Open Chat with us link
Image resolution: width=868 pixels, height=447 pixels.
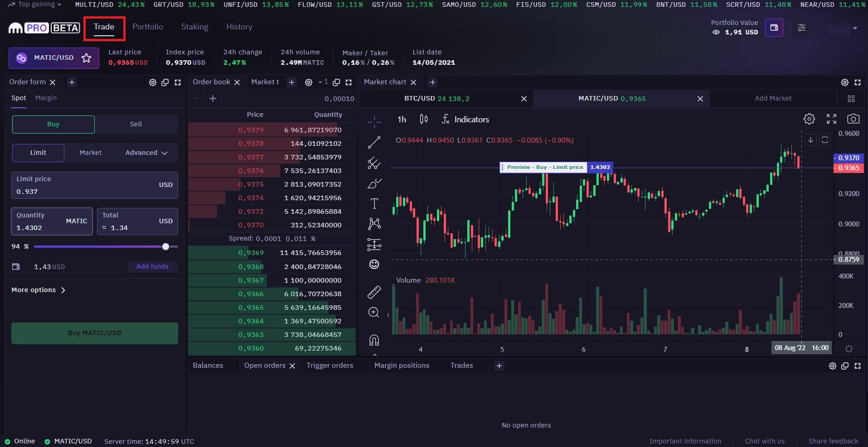[x=765, y=441]
